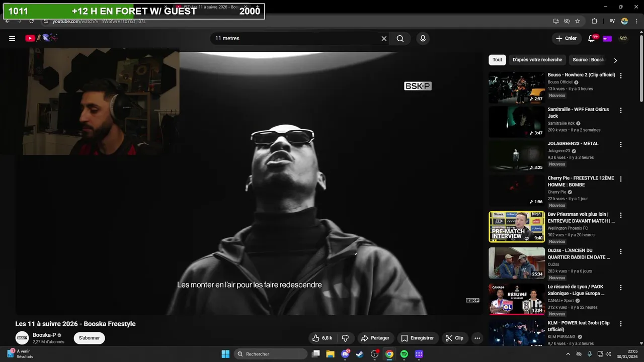Screen dimensions: 644x362
Task: Open options menu for Ou2ss video
Action: pos(620,251)
